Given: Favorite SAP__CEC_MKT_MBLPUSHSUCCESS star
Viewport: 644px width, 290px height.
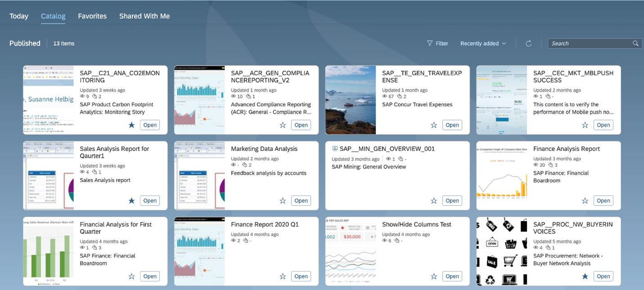Looking at the screenshot, I should pos(585,125).
